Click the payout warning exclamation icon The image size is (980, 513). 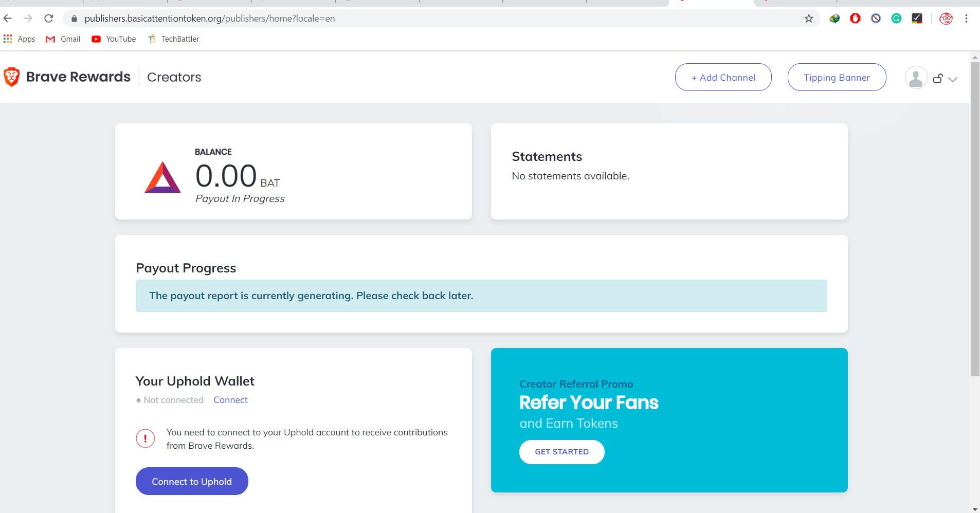coord(146,438)
